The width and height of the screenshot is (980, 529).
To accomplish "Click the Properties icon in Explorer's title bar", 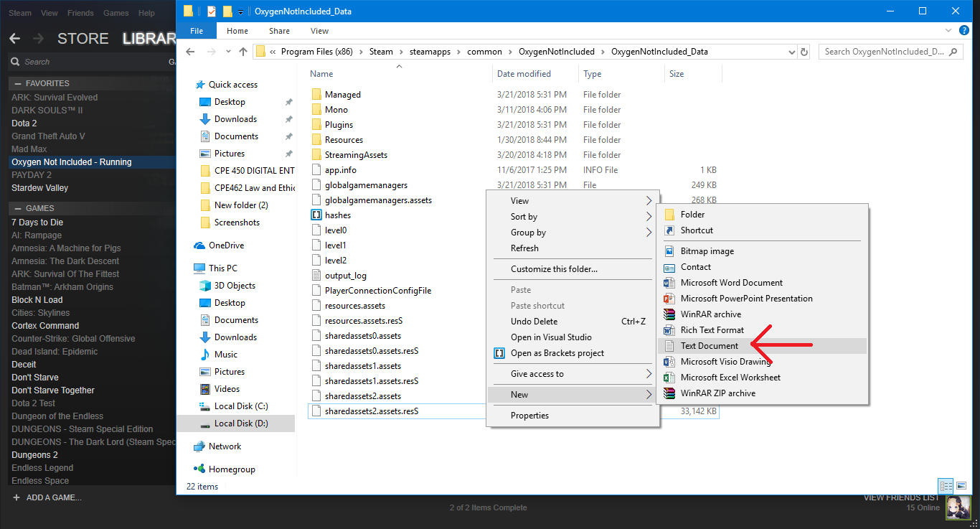I will click(212, 11).
